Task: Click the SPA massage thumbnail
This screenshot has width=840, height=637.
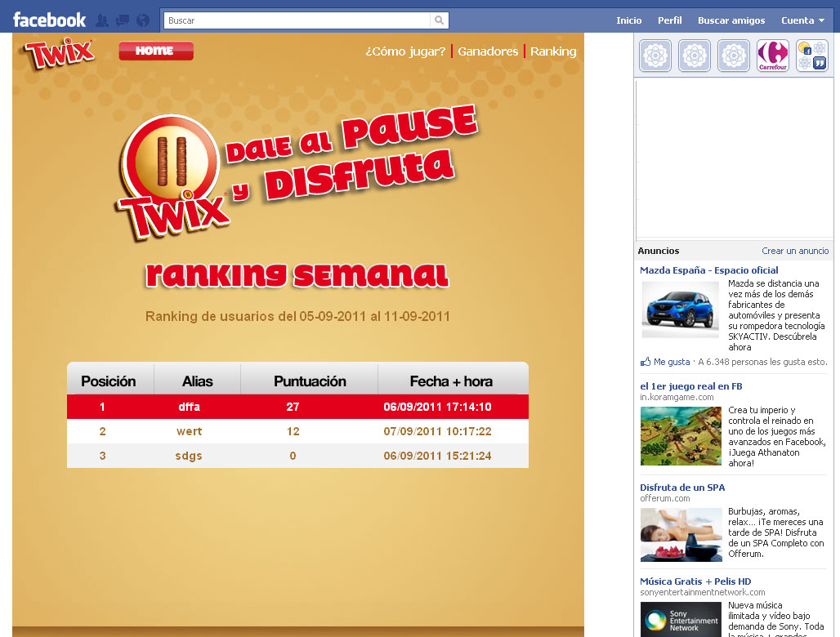Action: coord(681,535)
